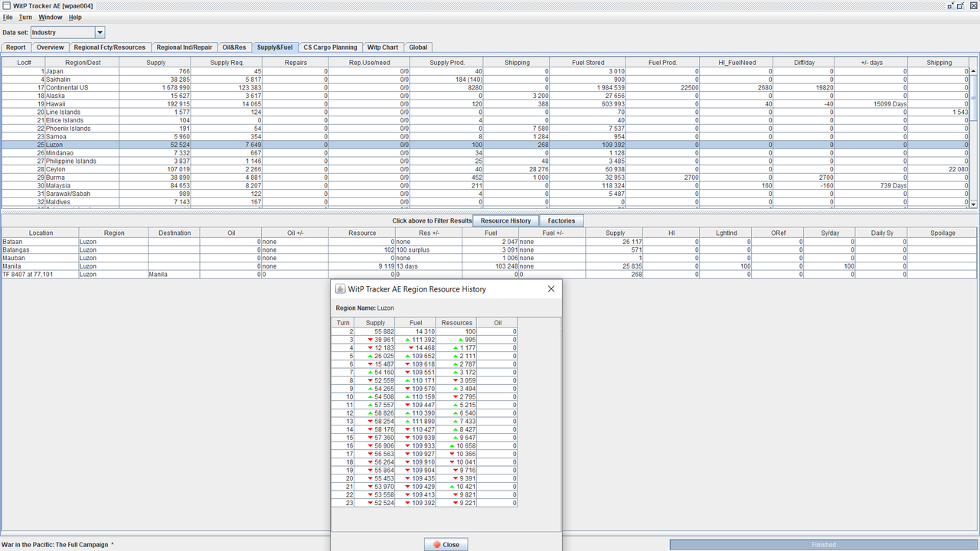Expand the Data set Industry dropdown
This screenshot has height=551, width=980.
(x=100, y=32)
